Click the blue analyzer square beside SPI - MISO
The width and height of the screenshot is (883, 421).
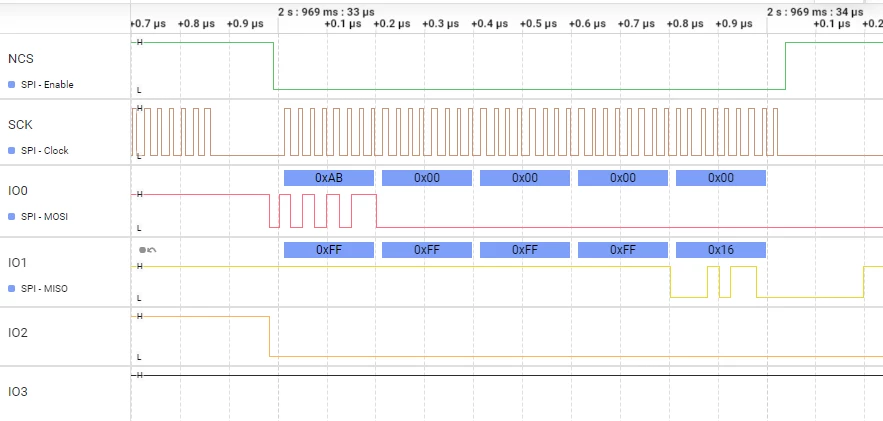click(11, 289)
